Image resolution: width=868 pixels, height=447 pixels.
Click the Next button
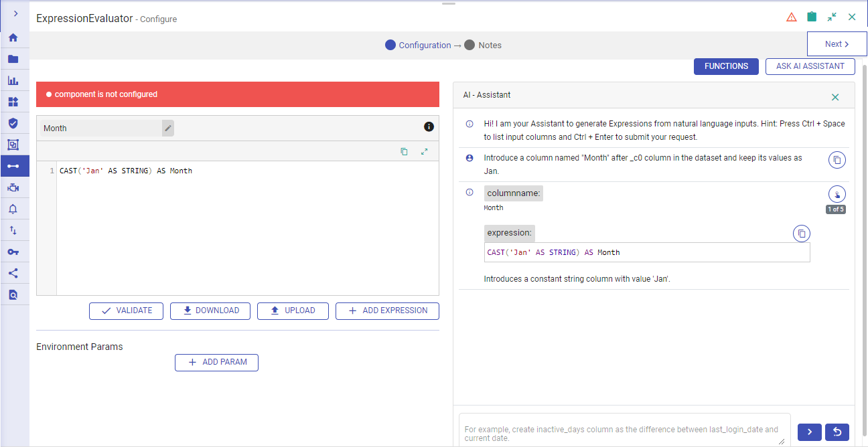[x=837, y=44]
